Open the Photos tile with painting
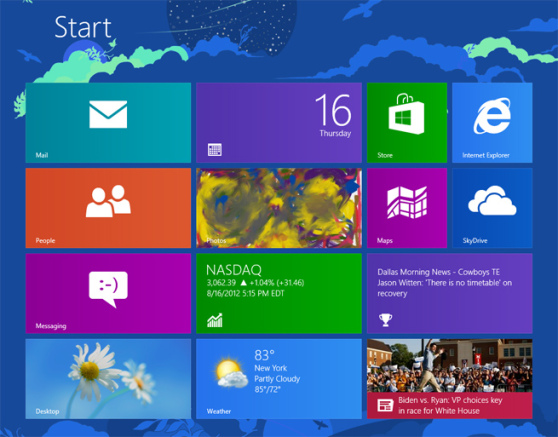 pos(279,208)
